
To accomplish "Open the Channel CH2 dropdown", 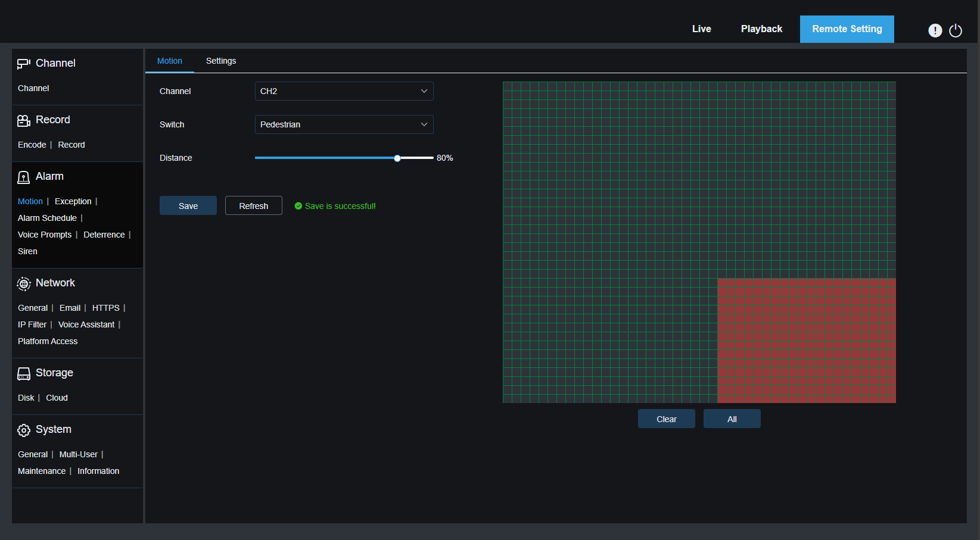I will tap(344, 91).
